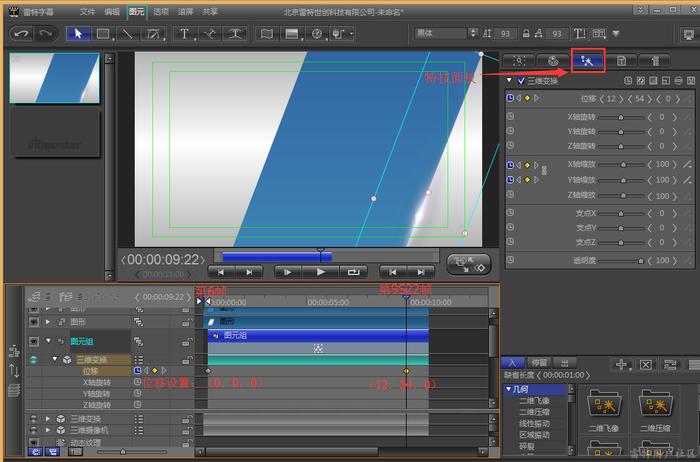Hide the 图元组 layer with eye icon

tap(34, 341)
